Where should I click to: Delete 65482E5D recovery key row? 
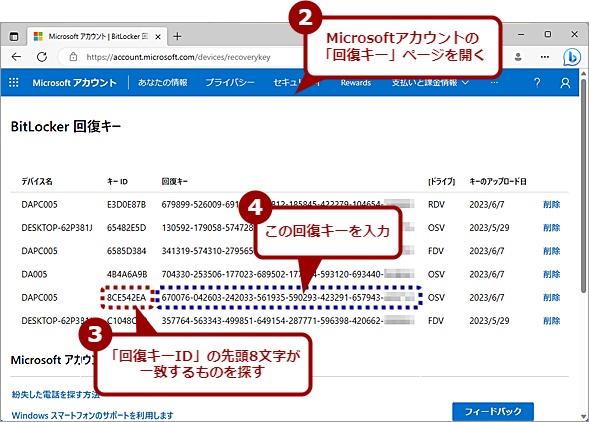(x=551, y=228)
